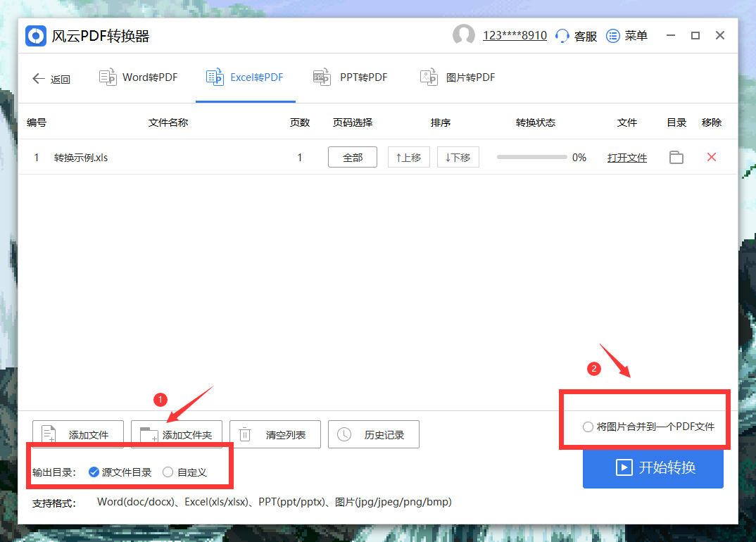
Task: Click the clock icon in 历史记录
Action: click(x=344, y=434)
